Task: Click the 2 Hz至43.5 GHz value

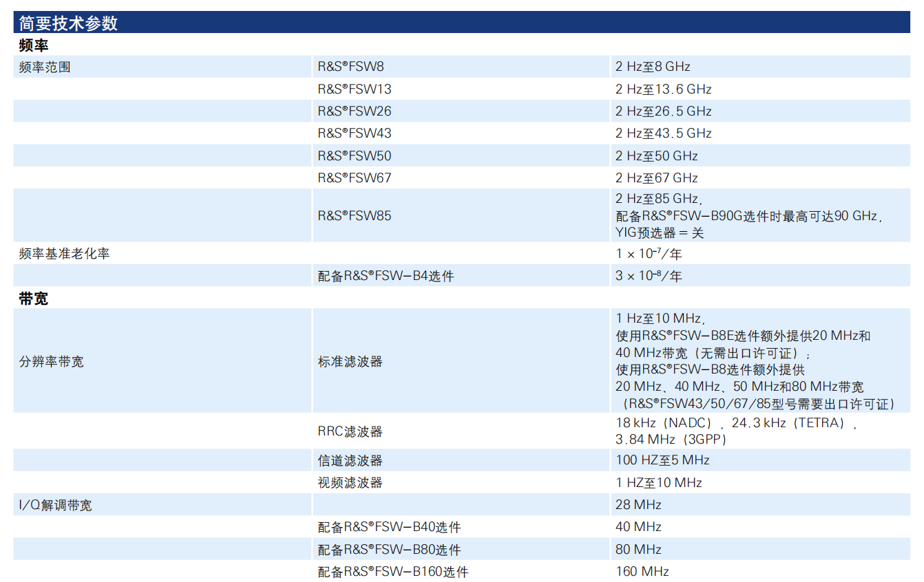Action: pos(663,133)
